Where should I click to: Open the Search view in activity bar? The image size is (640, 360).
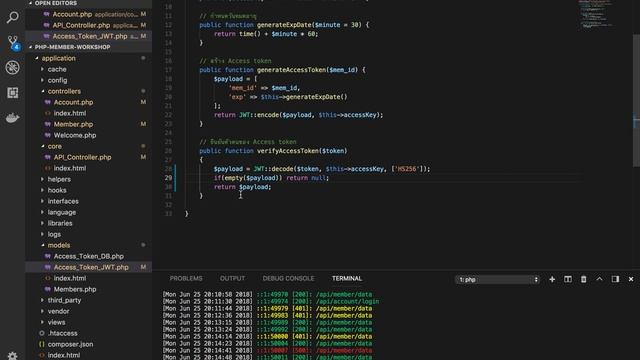click(x=12, y=17)
